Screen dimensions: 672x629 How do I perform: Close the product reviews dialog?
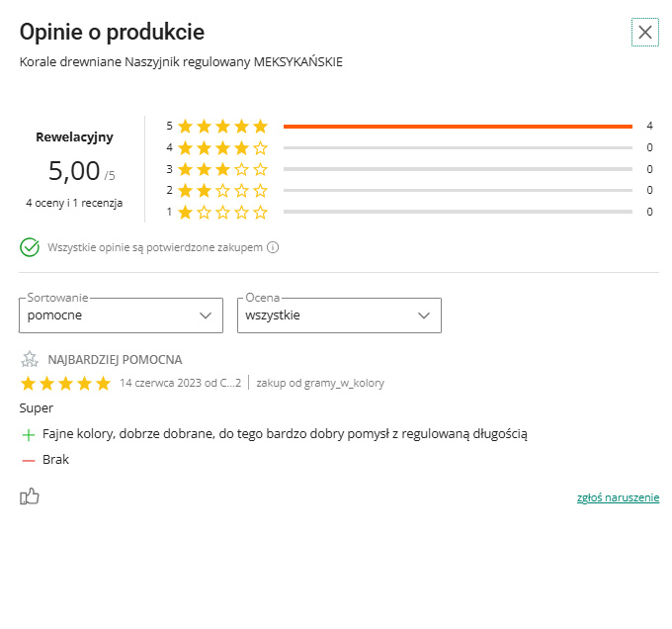[645, 33]
